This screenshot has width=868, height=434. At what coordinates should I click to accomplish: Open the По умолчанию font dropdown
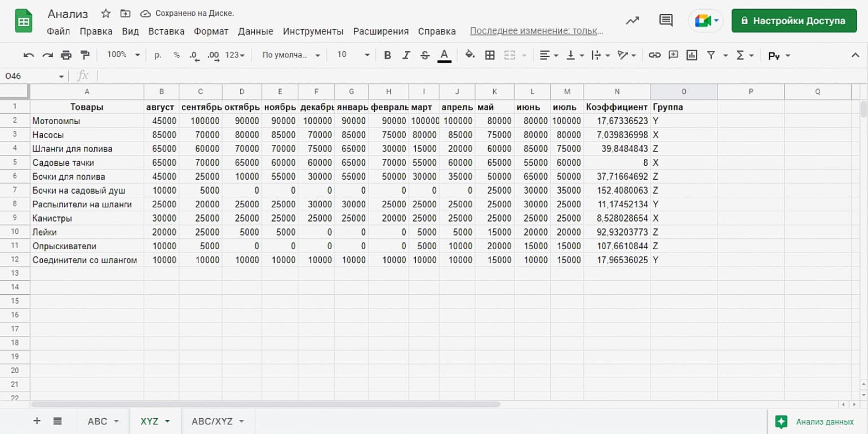tap(291, 55)
